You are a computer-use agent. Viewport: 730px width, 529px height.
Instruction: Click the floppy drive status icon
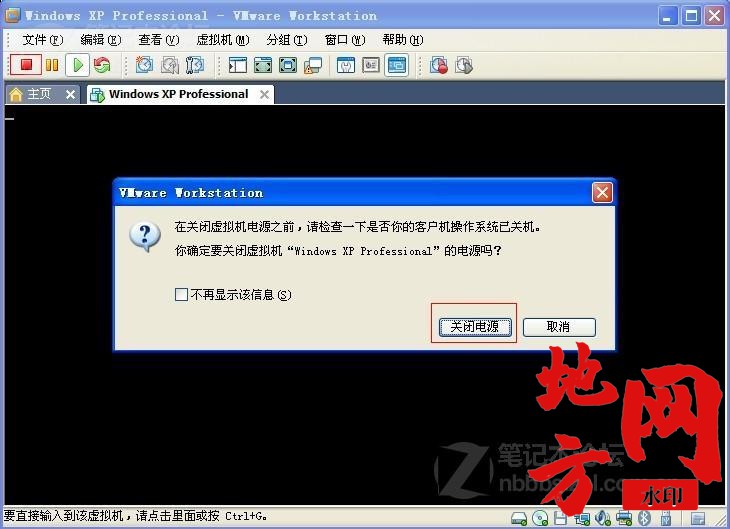click(561, 518)
